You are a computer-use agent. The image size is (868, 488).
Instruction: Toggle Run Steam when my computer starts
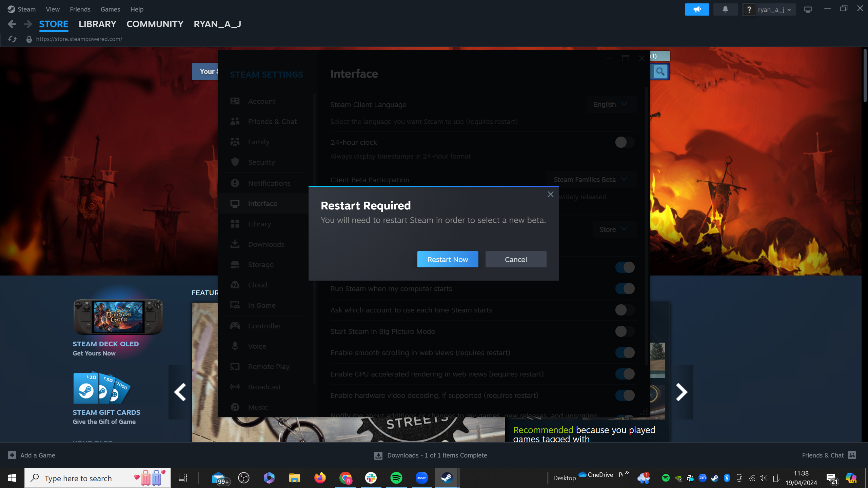coord(625,289)
